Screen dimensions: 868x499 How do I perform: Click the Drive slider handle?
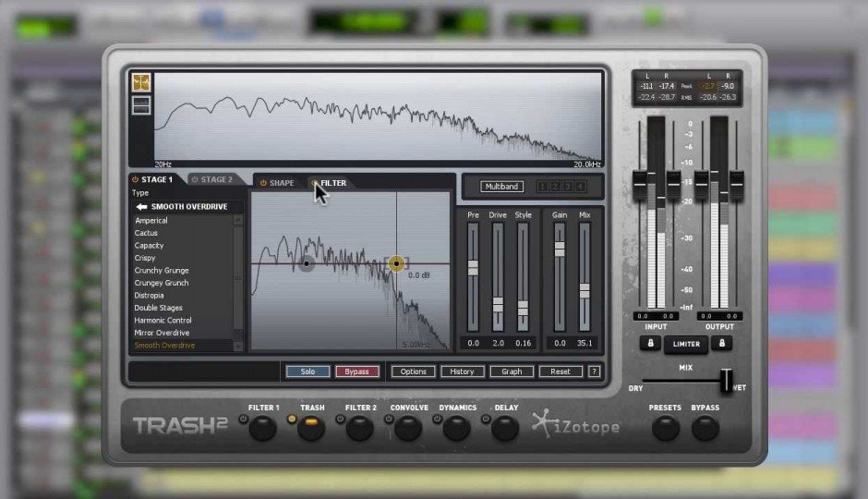[498, 305]
